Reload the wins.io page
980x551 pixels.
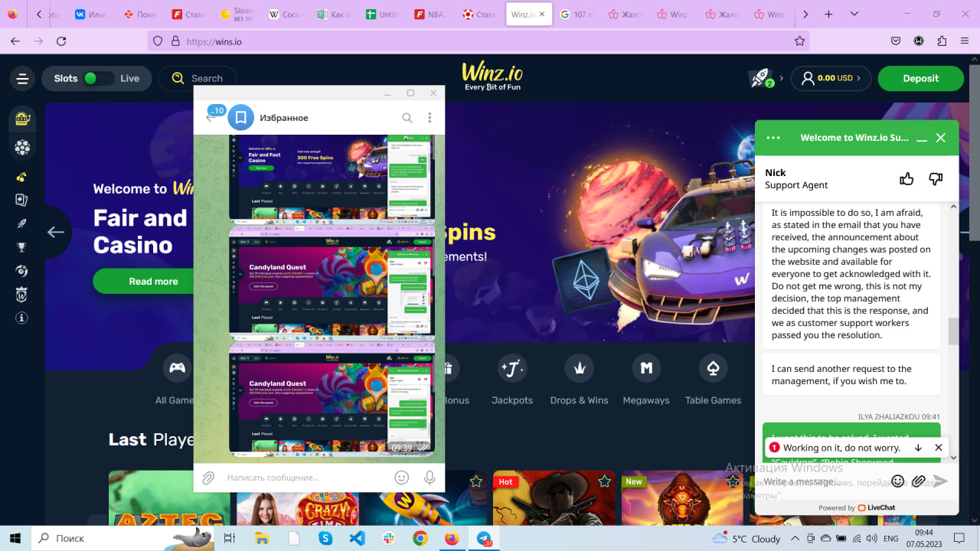61,41
